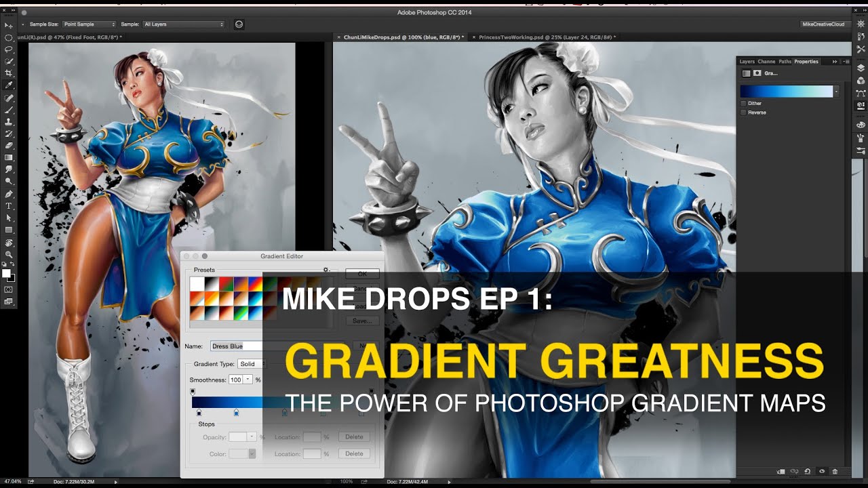Select the Dodge tool
This screenshot has width=868, height=488.
(x=9, y=182)
